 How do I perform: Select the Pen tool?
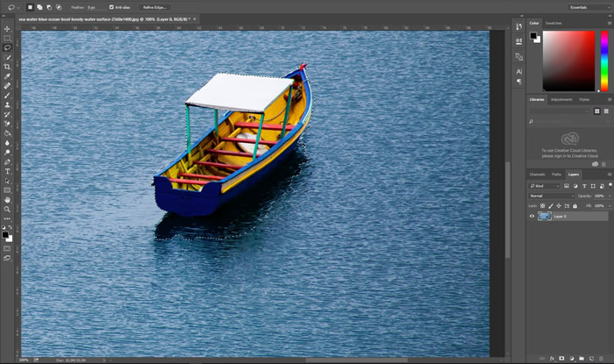(x=7, y=162)
